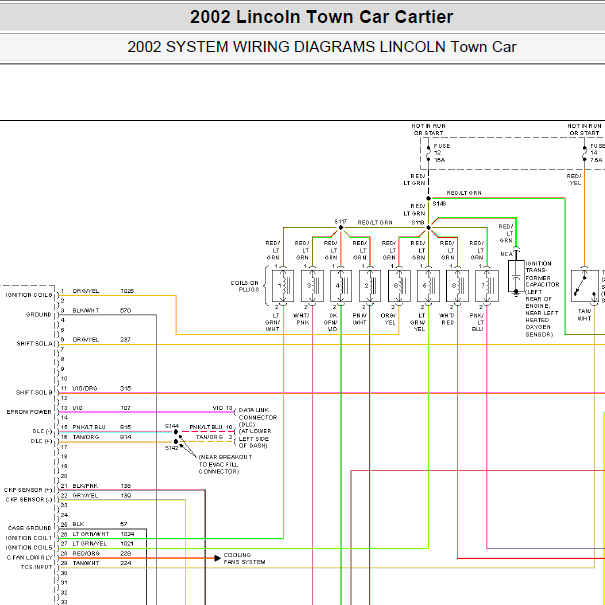Click 'VIO 13' terminal label at DLC
The image size is (605, 605).
coord(223,408)
